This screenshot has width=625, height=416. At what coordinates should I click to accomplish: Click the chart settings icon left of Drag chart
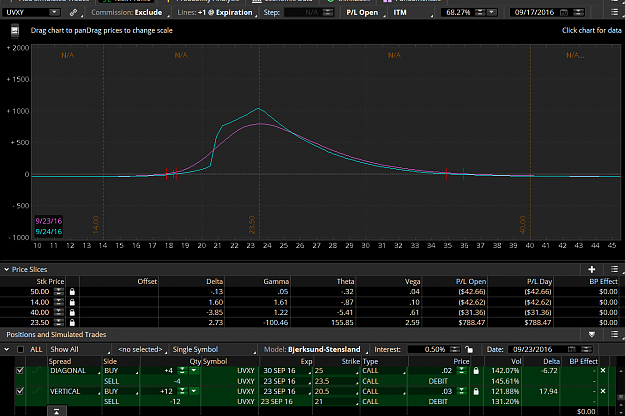15,30
